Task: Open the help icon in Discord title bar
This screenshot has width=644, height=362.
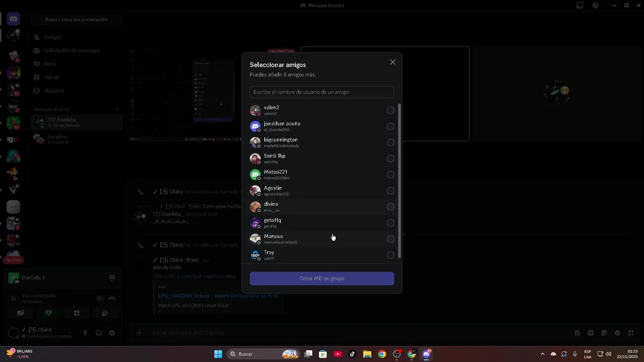Action: tap(595, 6)
